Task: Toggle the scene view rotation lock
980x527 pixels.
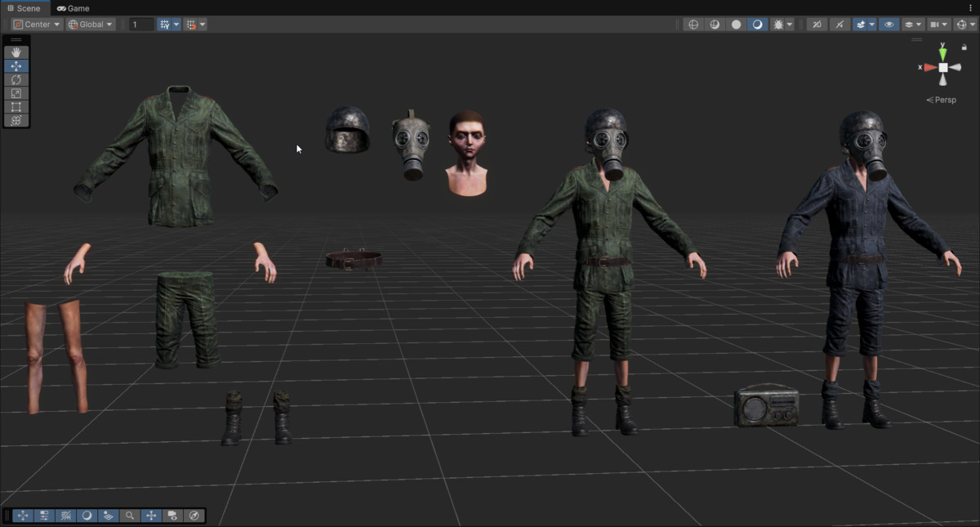Action: [964, 47]
